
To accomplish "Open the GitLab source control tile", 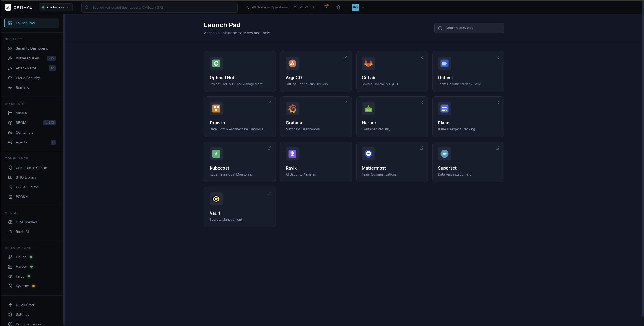I will pos(392,72).
